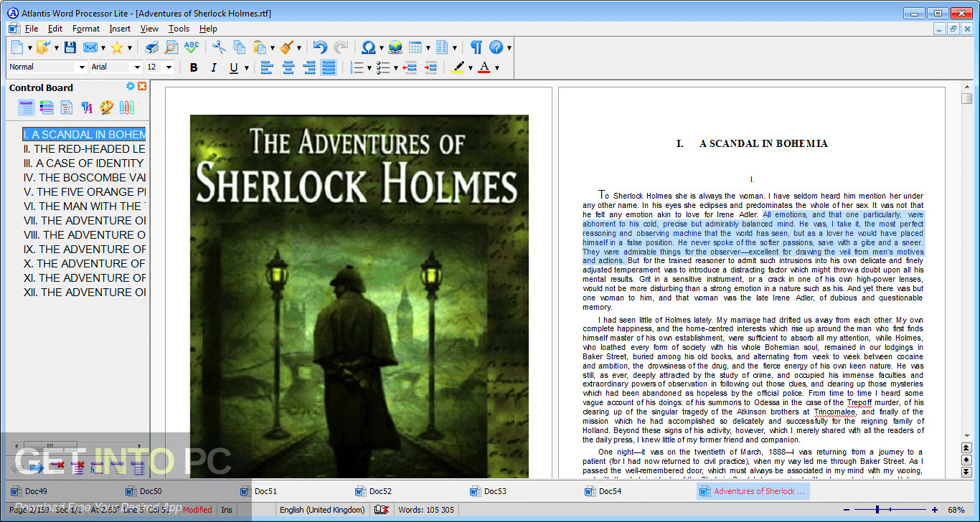Expand the underline style dropdown arrow

pos(246,67)
